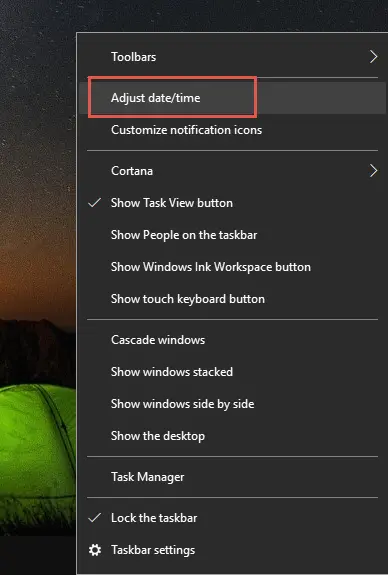Image resolution: width=388 pixels, height=575 pixels.
Task: Open the Toolbars menu entry
Action: coord(232,57)
